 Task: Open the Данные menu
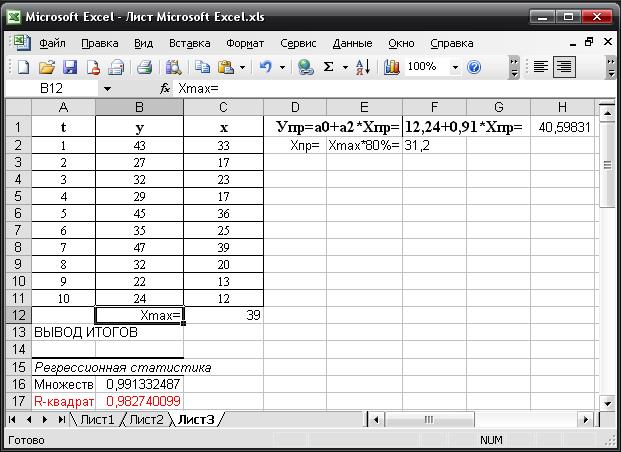(x=352, y=43)
